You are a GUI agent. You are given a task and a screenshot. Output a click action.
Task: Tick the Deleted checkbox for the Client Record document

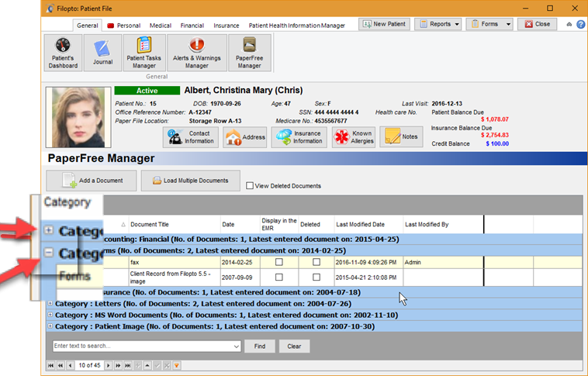click(316, 277)
